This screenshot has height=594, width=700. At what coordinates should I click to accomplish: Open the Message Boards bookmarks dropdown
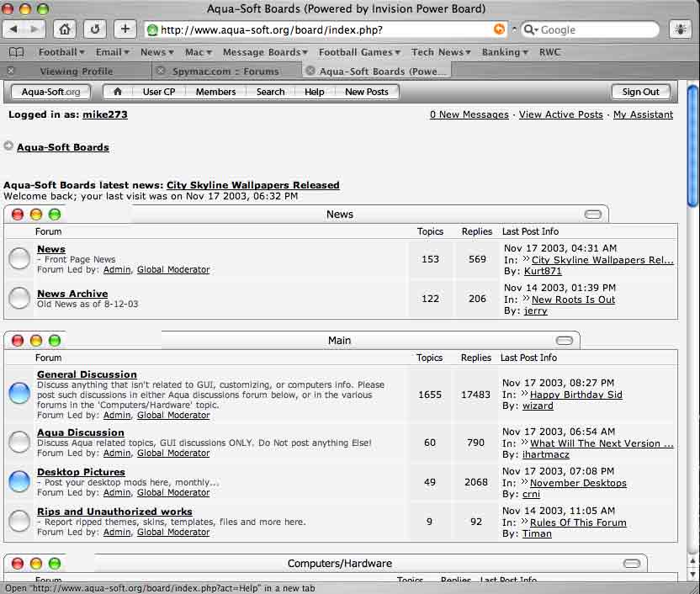pos(265,52)
